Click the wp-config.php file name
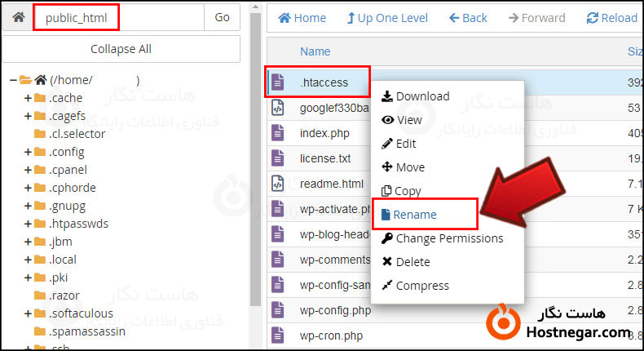The width and height of the screenshot is (644, 351). point(335,310)
